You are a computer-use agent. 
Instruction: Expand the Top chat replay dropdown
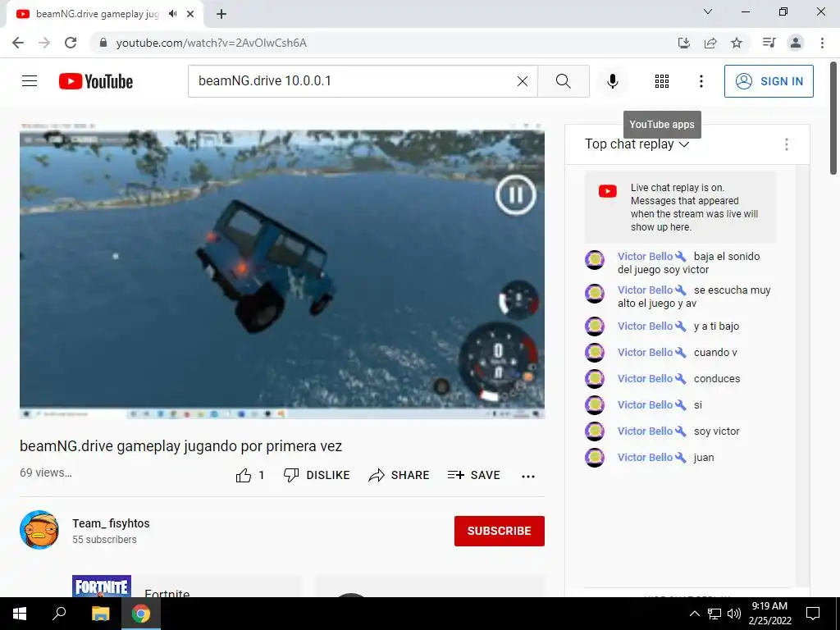pos(637,144)
